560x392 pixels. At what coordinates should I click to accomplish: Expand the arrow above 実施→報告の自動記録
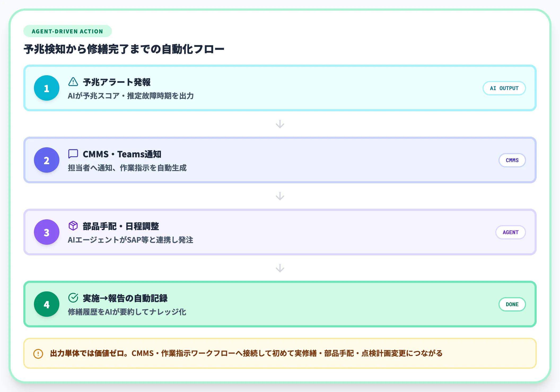click(280, 268)
